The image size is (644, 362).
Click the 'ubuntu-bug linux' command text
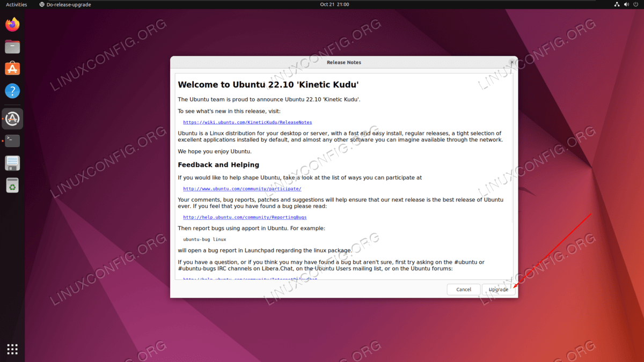(x=204, y=239)
